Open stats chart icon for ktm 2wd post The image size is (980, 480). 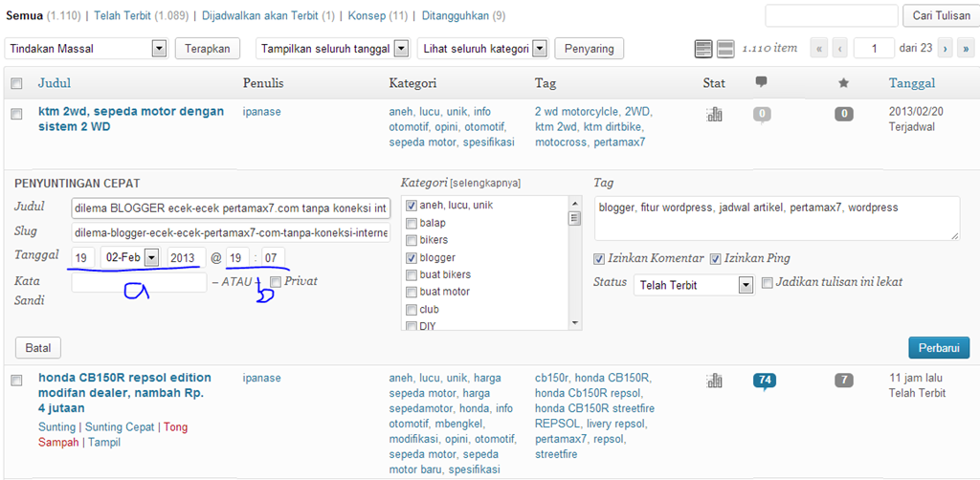(714, 115)
